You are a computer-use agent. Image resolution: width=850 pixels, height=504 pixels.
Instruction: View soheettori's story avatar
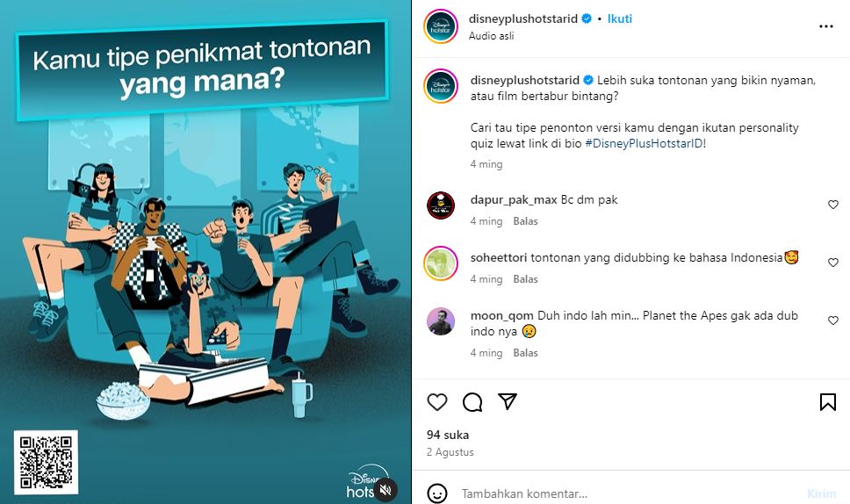coord(441,263)
